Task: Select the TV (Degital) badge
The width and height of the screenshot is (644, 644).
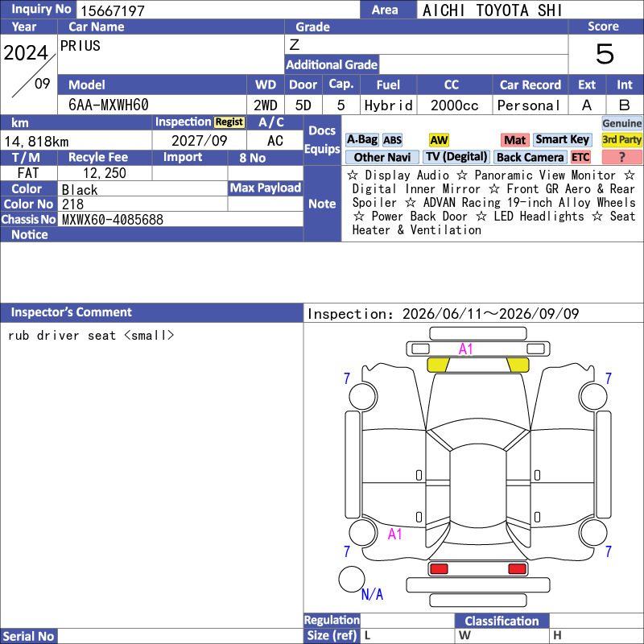Action: click(456, 157)
